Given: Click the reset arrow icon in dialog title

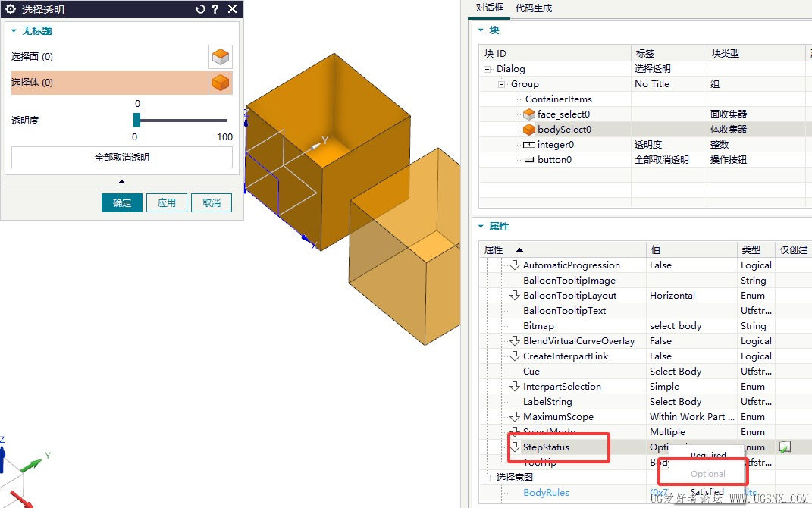Looking at the screenshot, I should pos(200,9).
